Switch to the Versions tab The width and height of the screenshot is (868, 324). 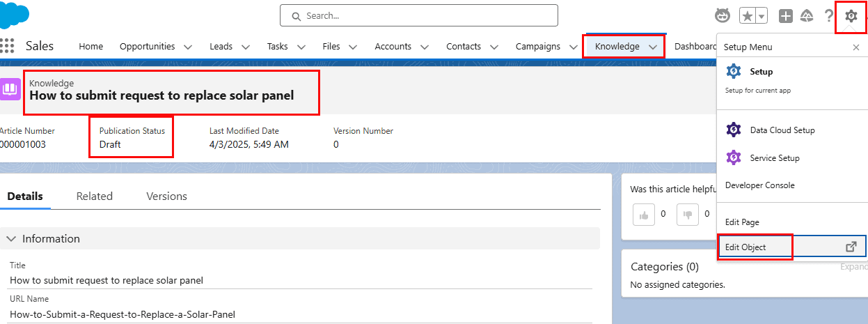click(166, 196)
